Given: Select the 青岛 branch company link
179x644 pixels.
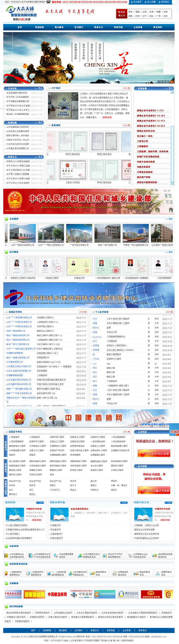Looking at the screenshot, I should (130, 12).
